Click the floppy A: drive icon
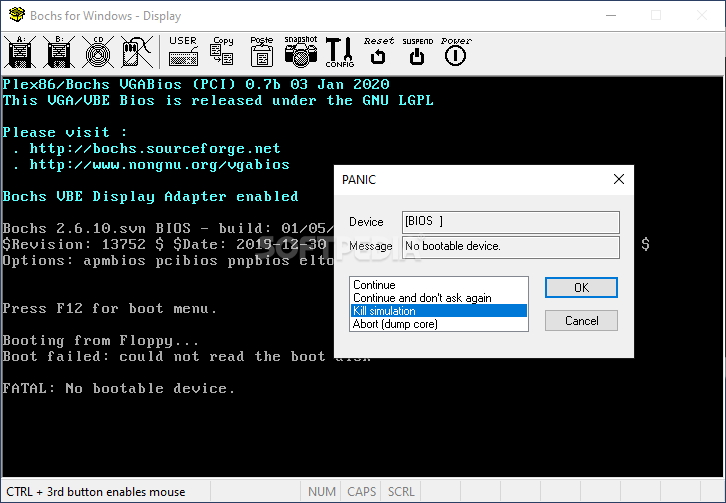The height and width of the screenshot is (503, 726). 20,52
